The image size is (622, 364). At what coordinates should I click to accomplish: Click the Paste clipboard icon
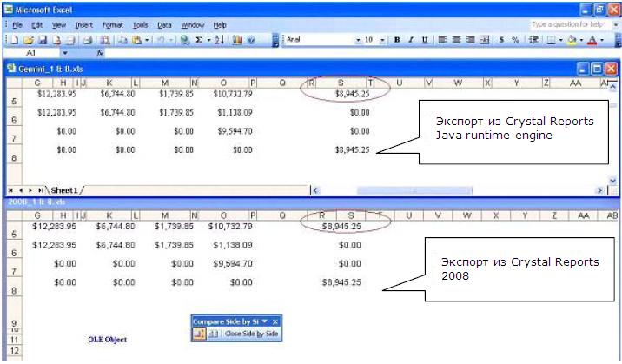137,40
